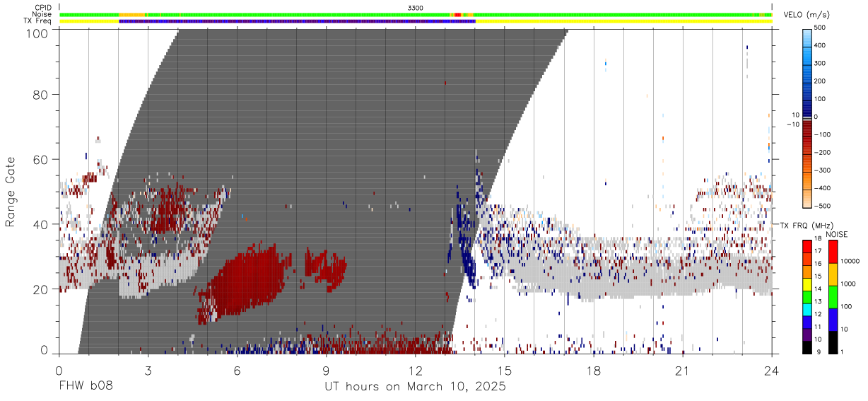Click the CPID row label
The width and height of the screenshot is (868, 401).
[x=42, y=7]
